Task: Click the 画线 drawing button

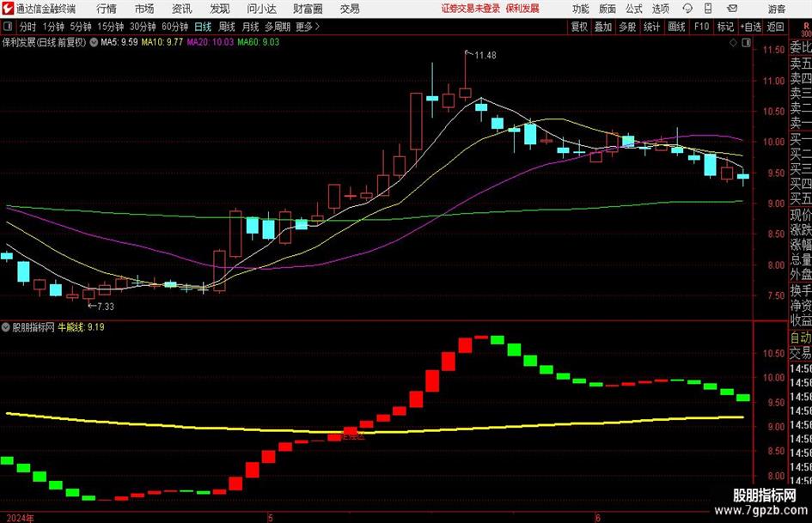Action: tap(676, 27)
